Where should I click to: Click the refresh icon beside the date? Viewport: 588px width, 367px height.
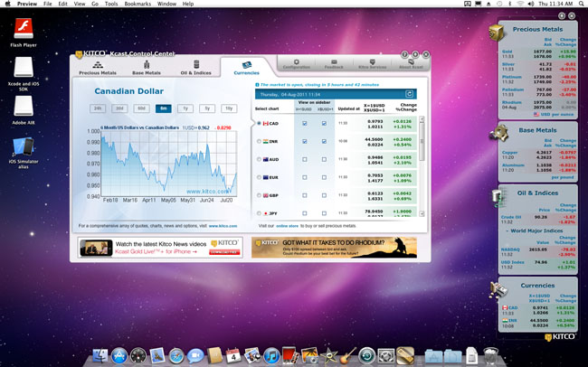[x=410, y=94]
